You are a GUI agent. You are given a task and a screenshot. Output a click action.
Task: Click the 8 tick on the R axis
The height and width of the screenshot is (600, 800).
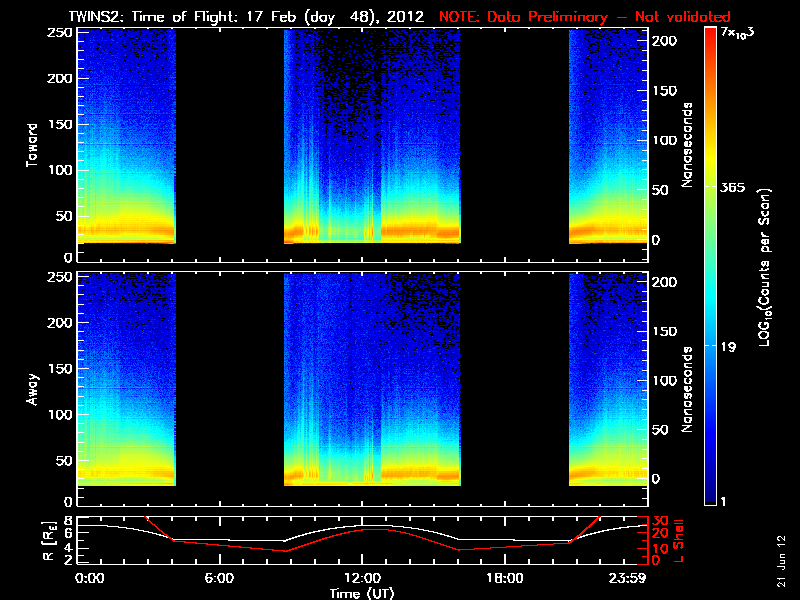[69, 521]
